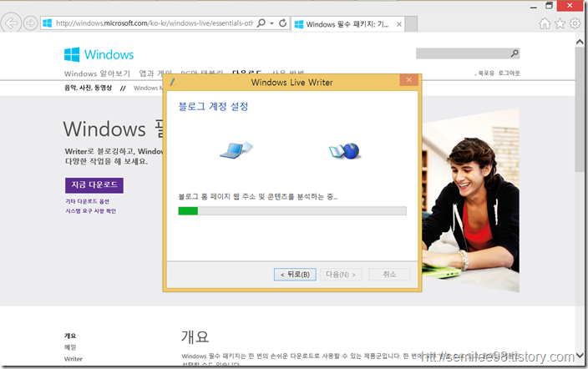Select 메일 in the left sidebar
This screenshot has height=369, width=588.
click(x=70, y=347)
